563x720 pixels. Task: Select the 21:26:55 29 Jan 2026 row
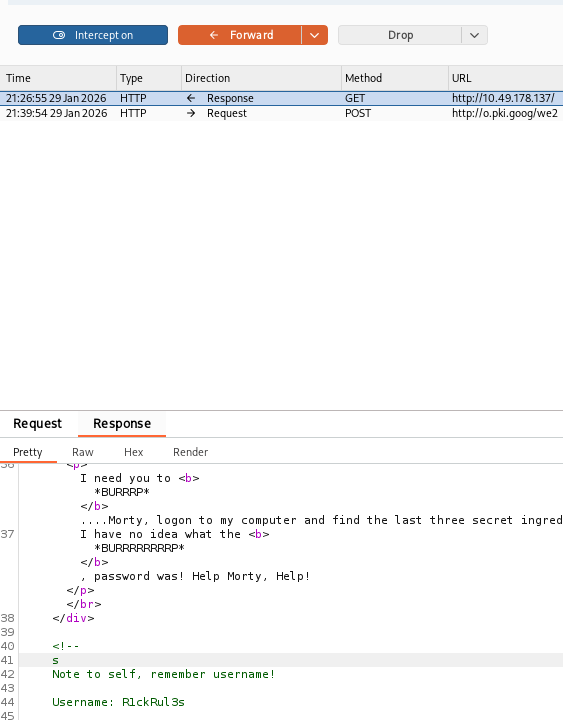pos(282,98)
